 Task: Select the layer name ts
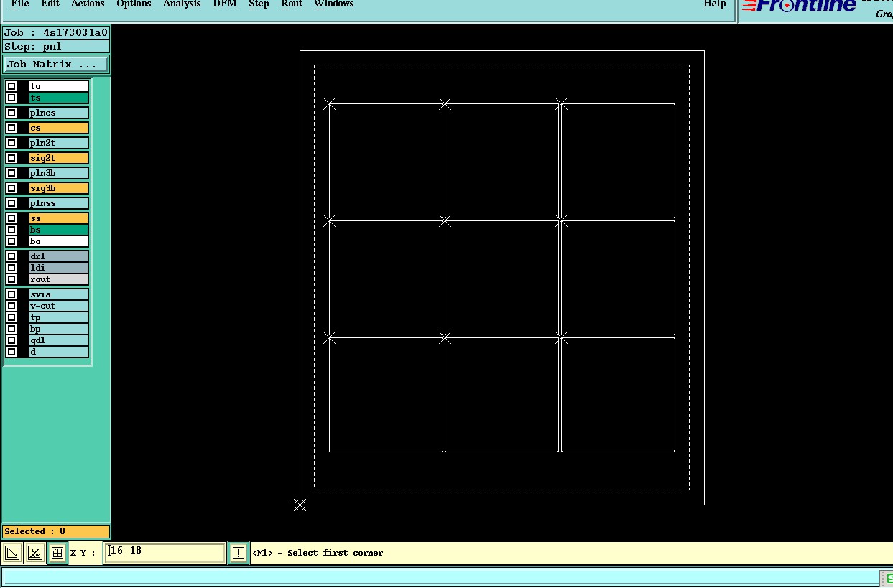[x=58, y=98]
